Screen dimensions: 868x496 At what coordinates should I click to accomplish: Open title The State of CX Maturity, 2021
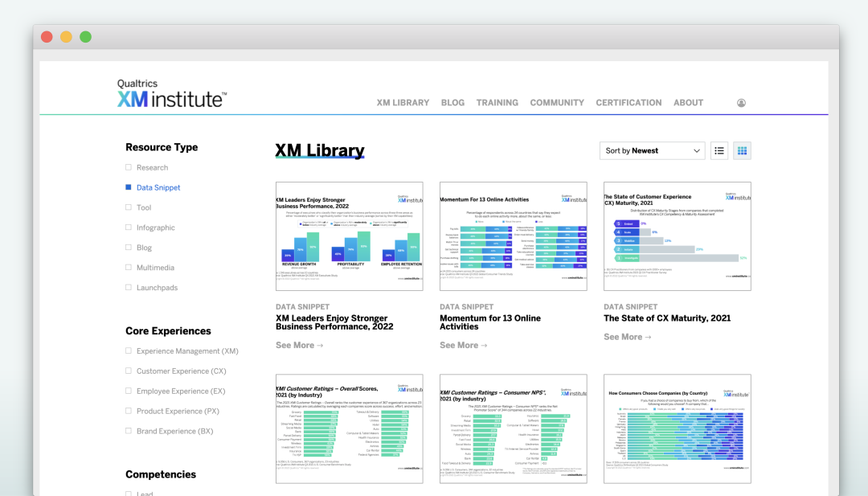667,318
